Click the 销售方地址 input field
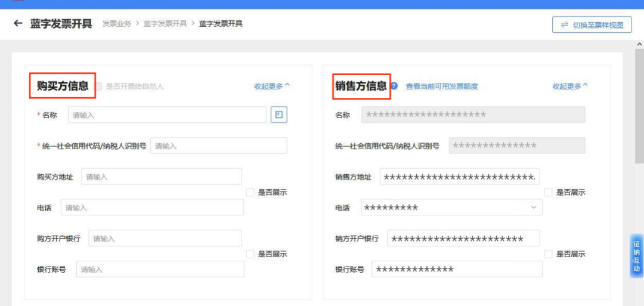644x306 pixels. point(460,177)
